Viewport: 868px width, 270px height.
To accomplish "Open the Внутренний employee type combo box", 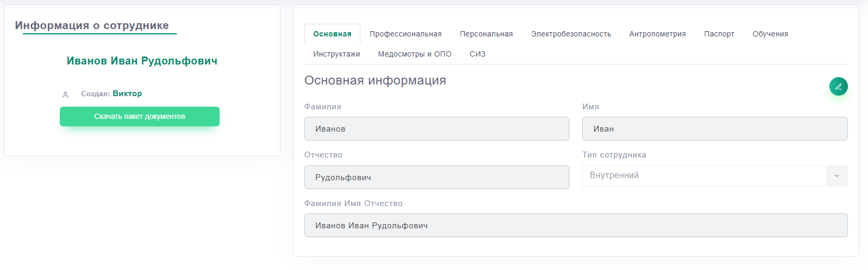I will pos(704,176).
